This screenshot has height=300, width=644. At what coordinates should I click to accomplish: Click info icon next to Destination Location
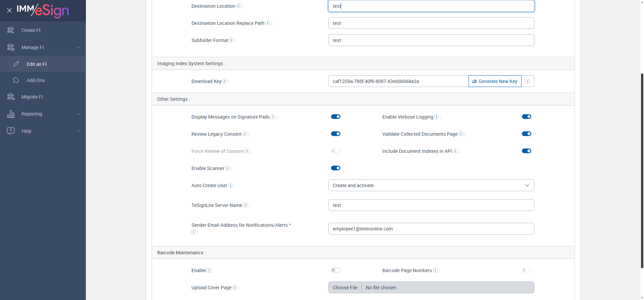click(x=238, y=6)
